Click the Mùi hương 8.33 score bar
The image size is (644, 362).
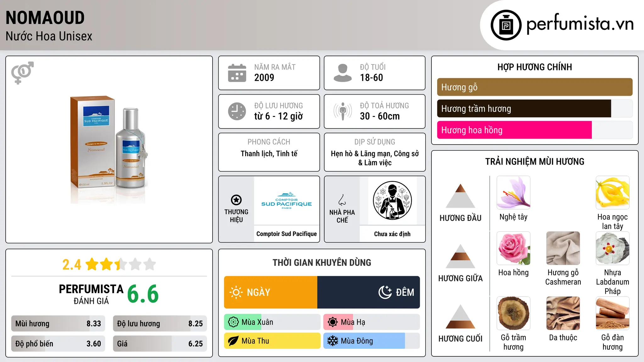click(58, 324)
